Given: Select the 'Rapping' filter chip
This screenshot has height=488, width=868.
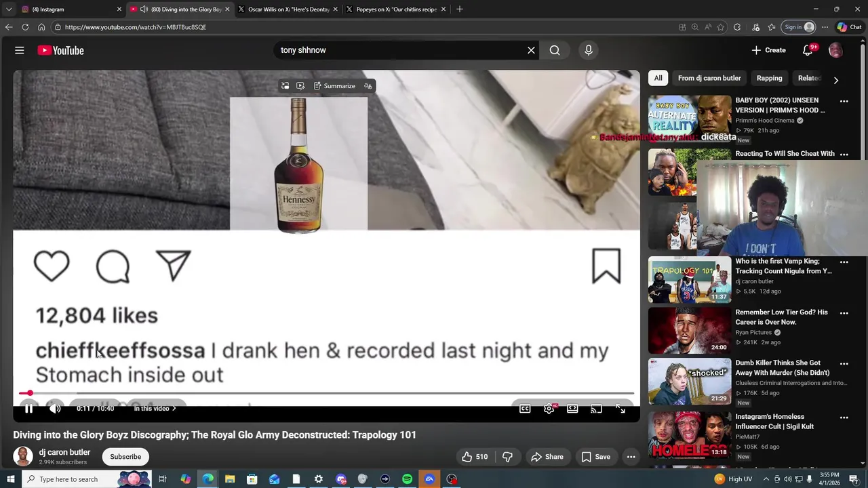Looking at the screenshot, I should (769, 78).
